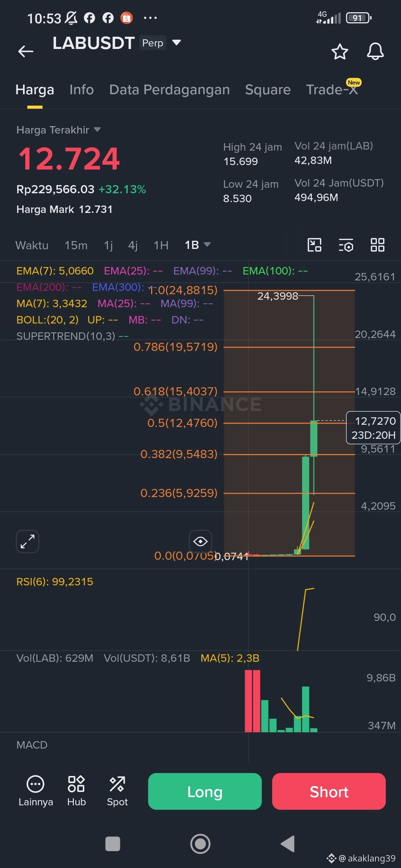Viewport: 401px width, 868px height.
Task: Tap the Shopee notification icon in status bar
Action: pyautogui.click(x=127, y=17)
